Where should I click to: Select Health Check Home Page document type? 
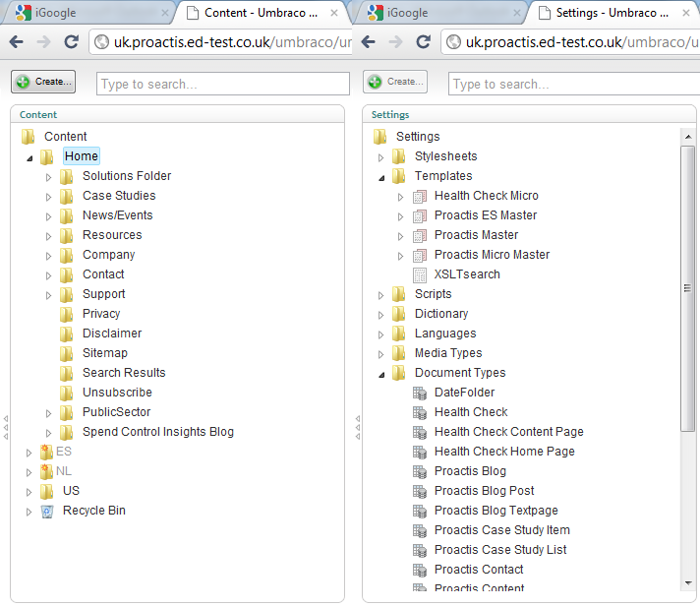point(504,452)
